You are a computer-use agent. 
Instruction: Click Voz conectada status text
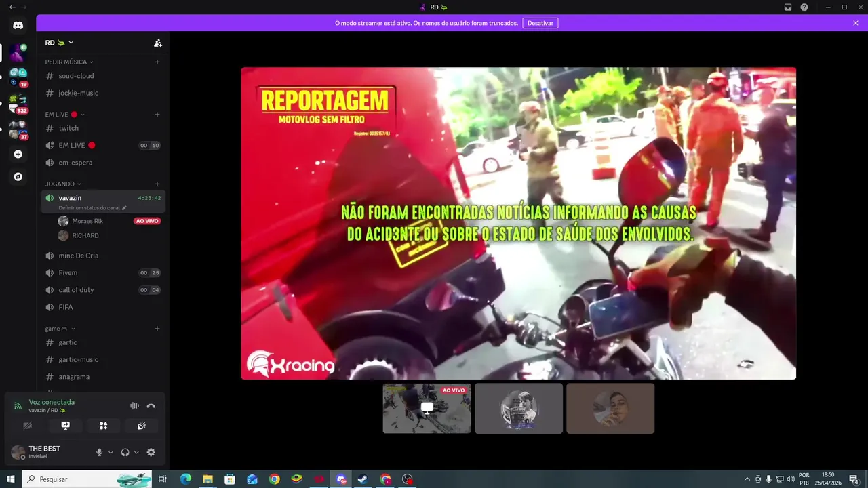pos(52,402)
